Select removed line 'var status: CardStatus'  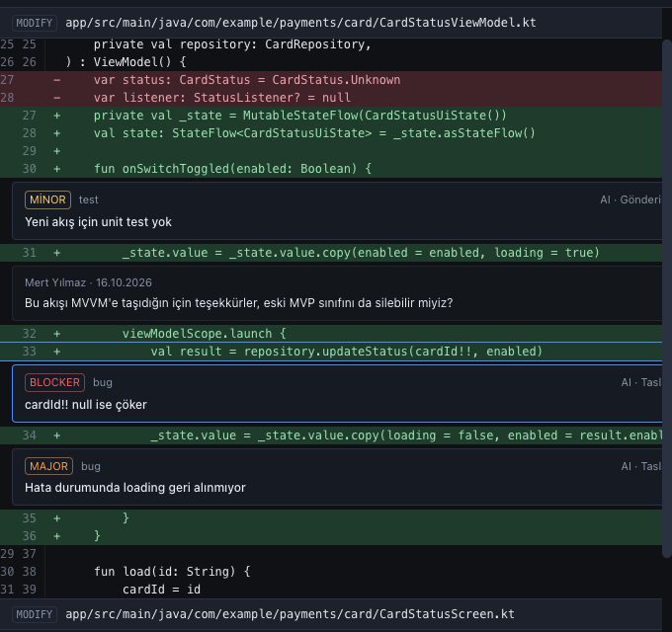[331, 80]
